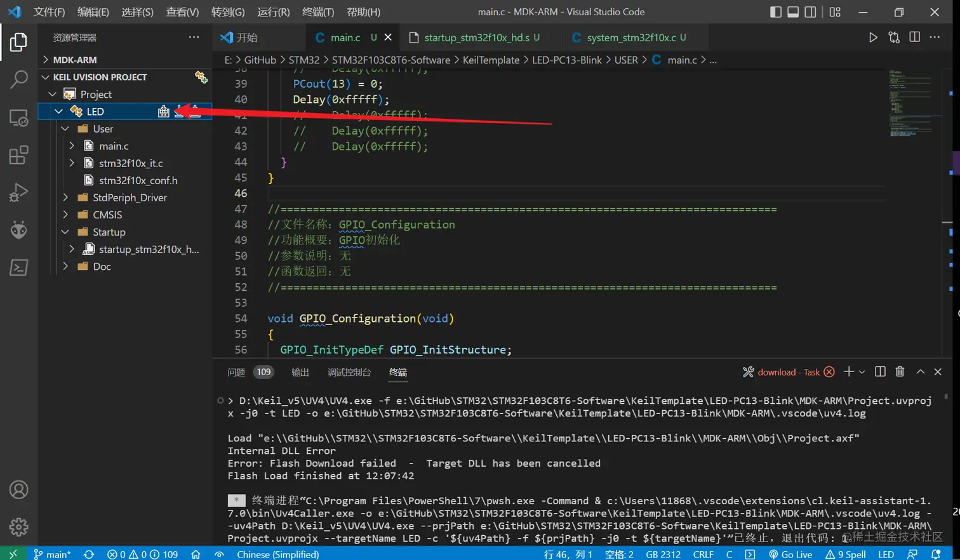The image size is (960, 560).
Task: Open customize layout button in title bar
Action: click(835, 12)
